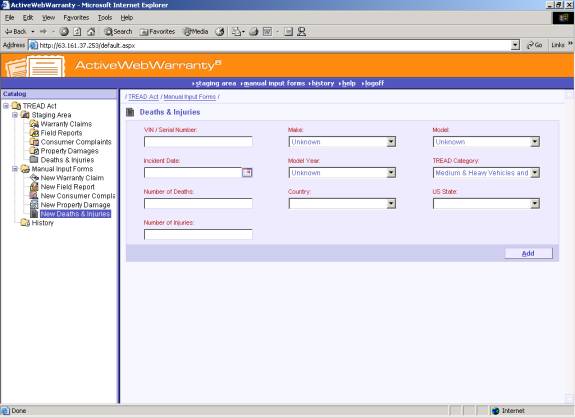Open the View menu
This screenshot has height=418, width=575.
tap(48, 18)
